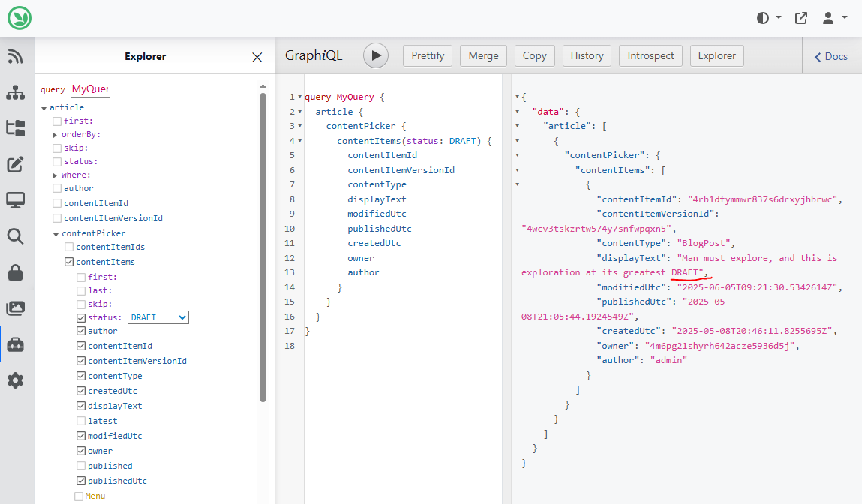Click the Copy query button

[x=534, y=55]
